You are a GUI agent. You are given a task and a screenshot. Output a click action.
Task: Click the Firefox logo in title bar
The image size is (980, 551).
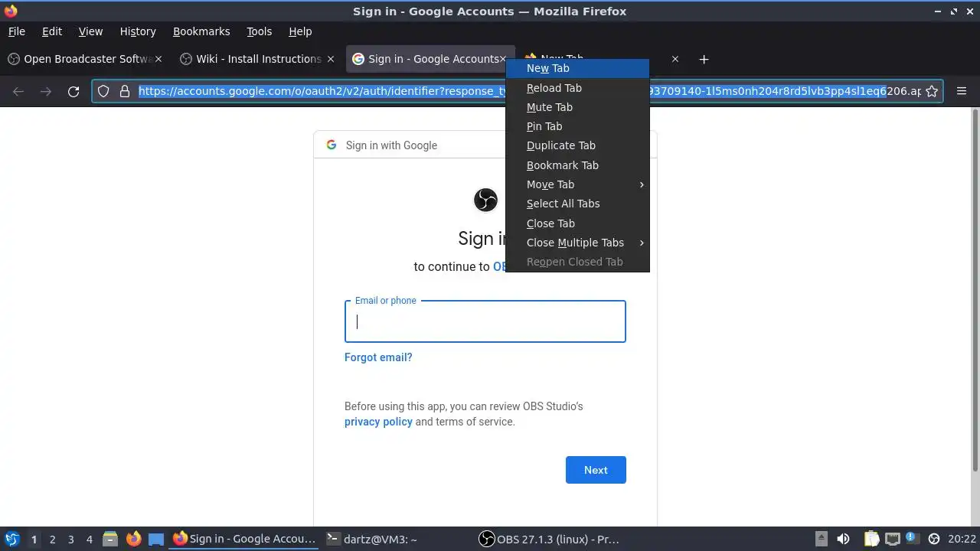click(10, 11)
